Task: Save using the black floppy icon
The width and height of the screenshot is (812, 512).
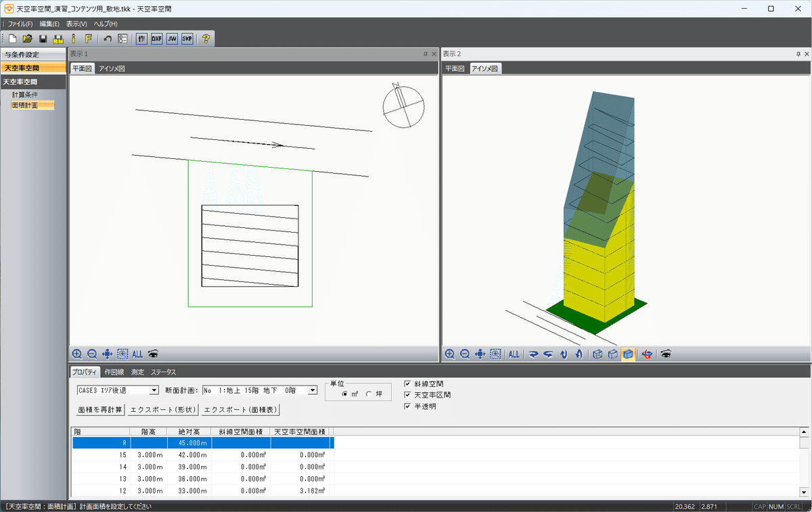Action: coord(43,39)
